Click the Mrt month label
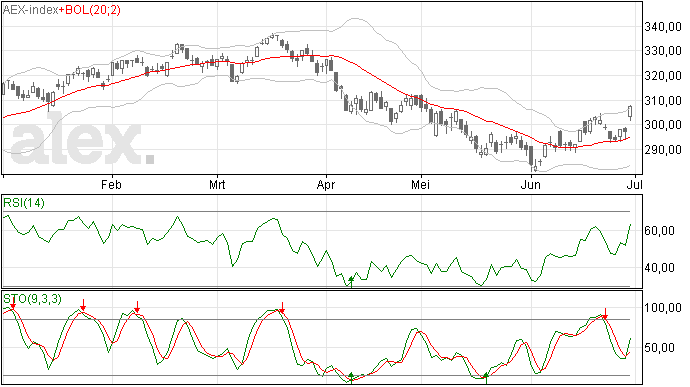The width and height of the screenshot is (690, 387). coord(217,184)
